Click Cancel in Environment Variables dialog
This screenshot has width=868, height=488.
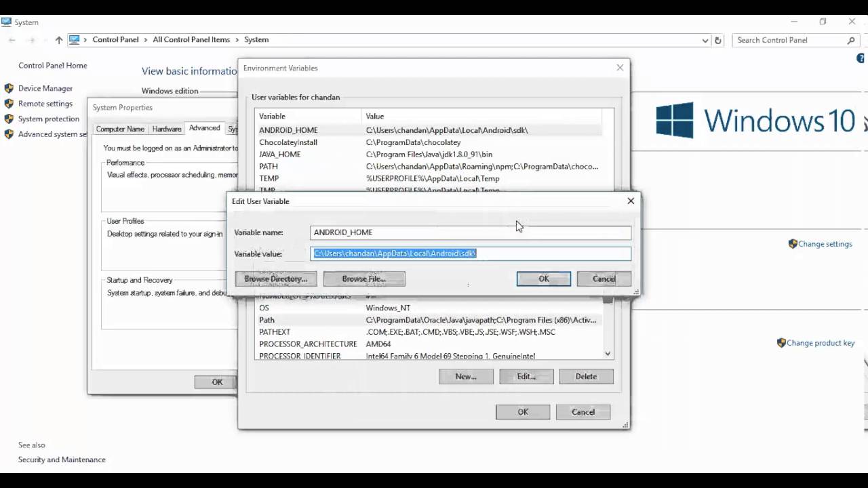coord(583,411)
